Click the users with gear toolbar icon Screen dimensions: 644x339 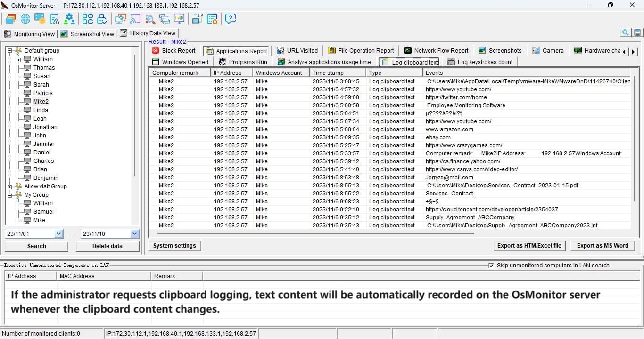(69, 19)
